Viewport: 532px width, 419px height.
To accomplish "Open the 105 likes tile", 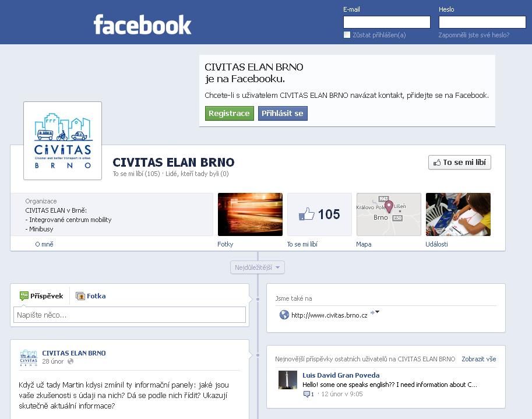I will point(319,214).
